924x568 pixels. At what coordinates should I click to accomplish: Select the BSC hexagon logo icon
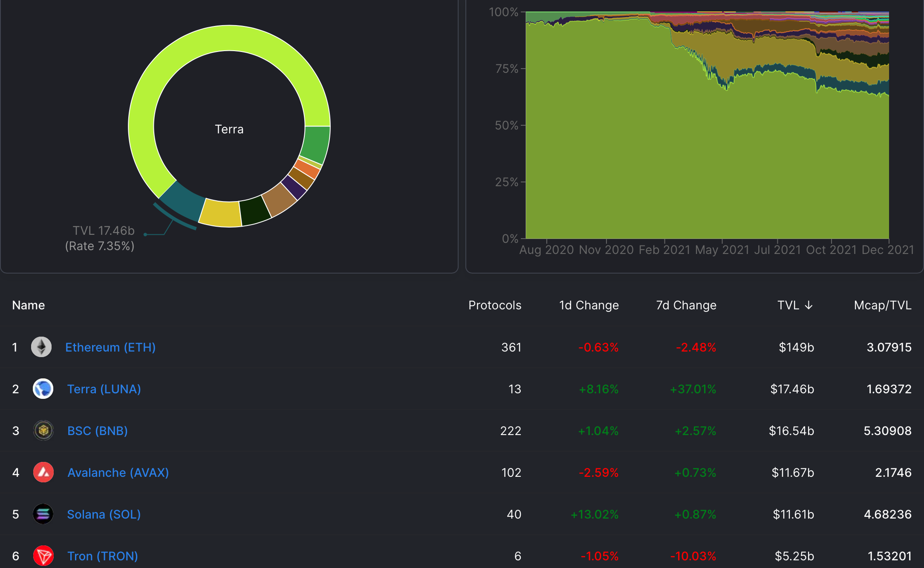coord(43,431)
